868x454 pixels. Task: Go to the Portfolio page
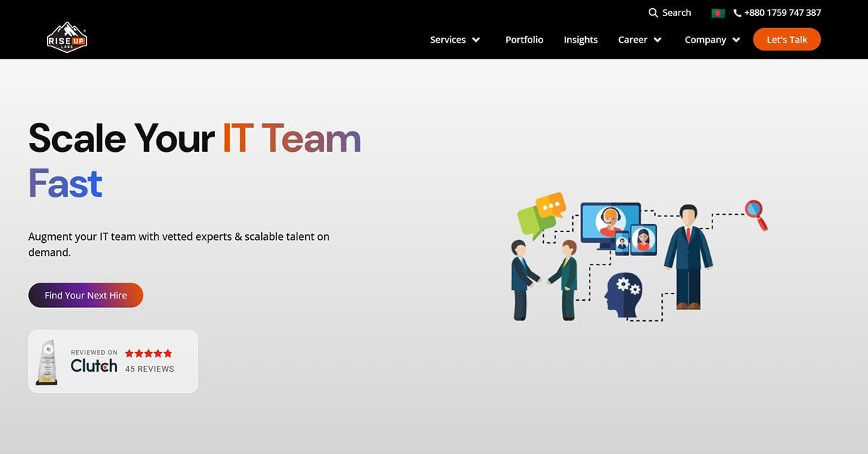click(524, 40)
